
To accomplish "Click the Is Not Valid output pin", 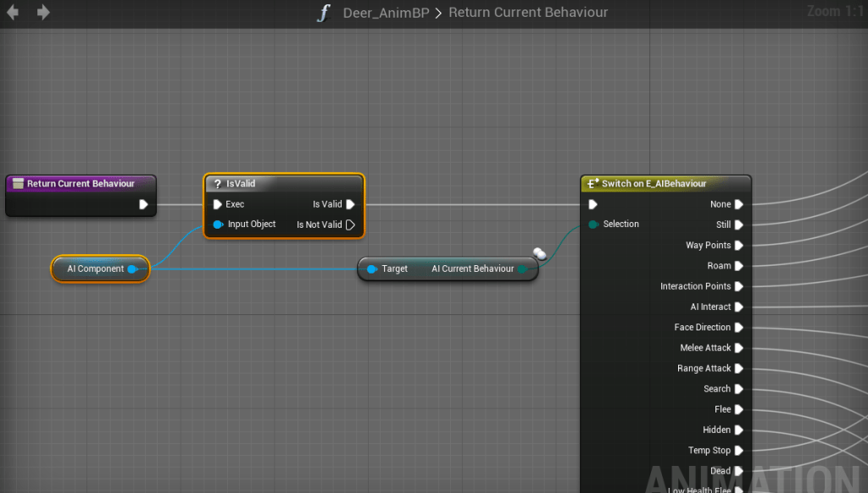I will (350, 224).
